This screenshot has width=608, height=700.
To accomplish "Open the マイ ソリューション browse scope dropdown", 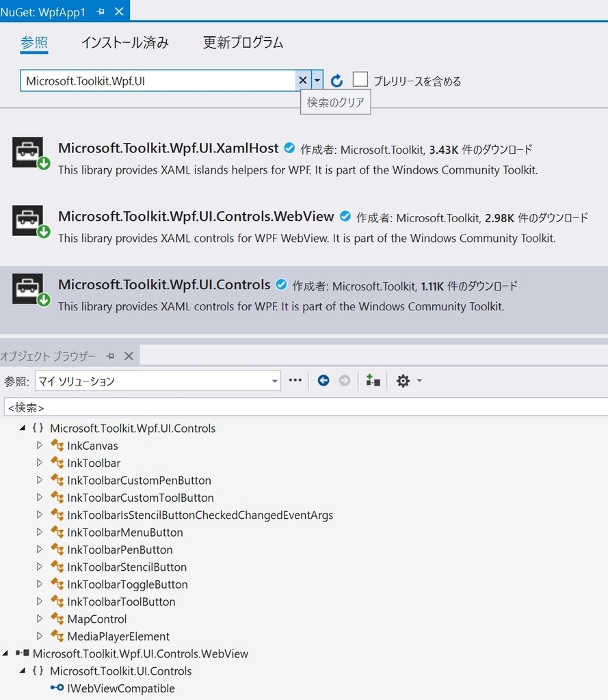I will coord(274,381).
